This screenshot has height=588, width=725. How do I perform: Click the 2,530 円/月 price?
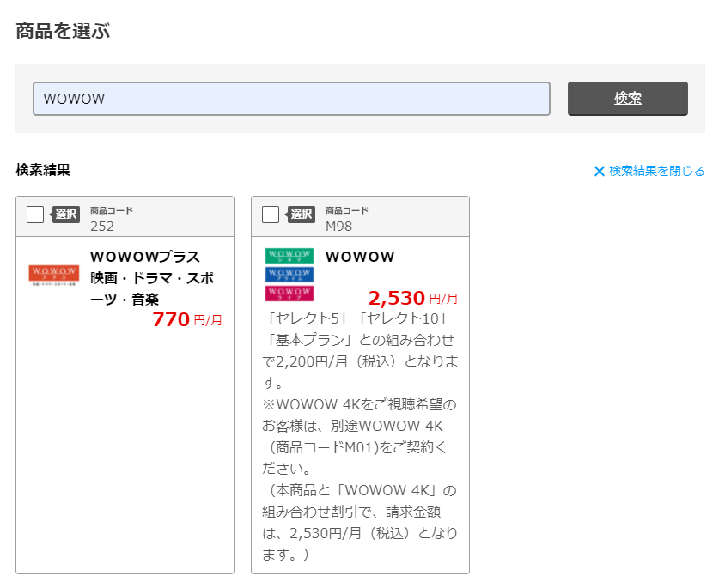coord(413,298)
